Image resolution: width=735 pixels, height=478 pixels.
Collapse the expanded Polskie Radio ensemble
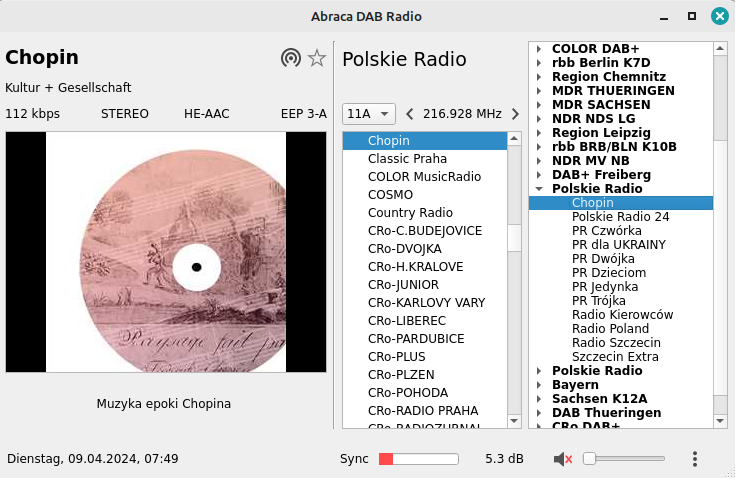(x=538, y=188)
